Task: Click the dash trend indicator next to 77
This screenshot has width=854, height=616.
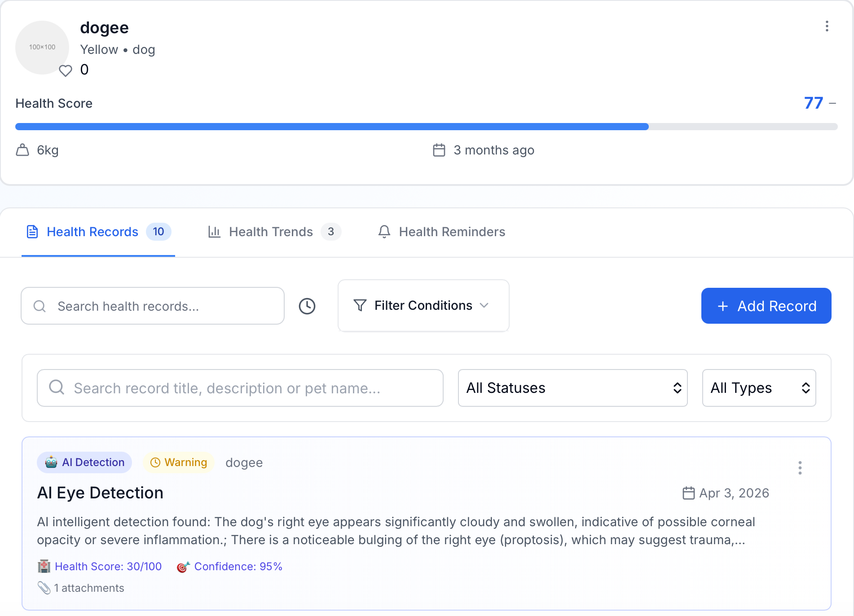Action: pos(832,103)
